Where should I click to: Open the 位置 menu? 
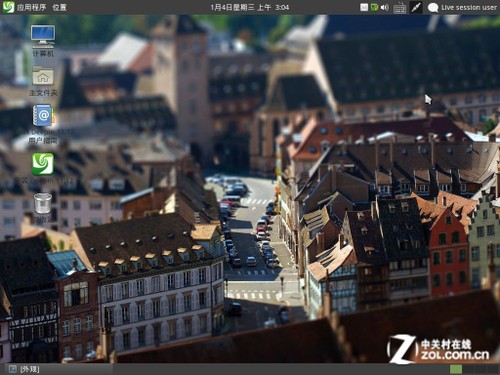tap(60, 7)
